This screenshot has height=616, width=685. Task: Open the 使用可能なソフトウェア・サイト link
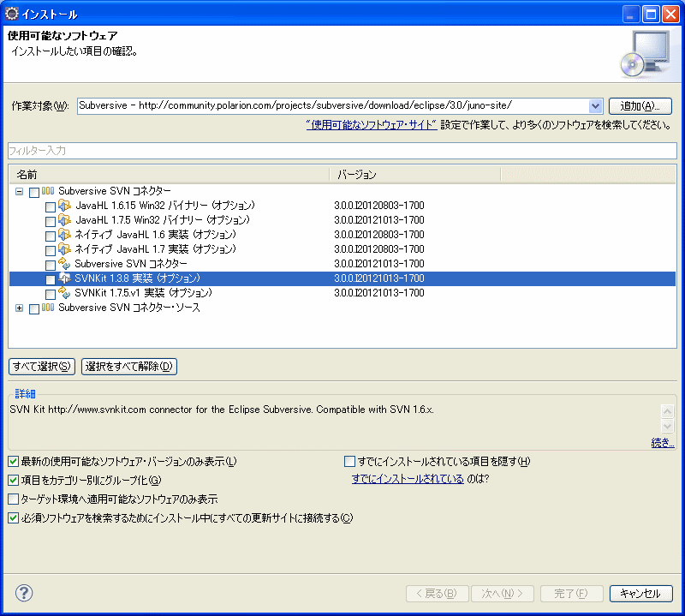pos(372,125)
